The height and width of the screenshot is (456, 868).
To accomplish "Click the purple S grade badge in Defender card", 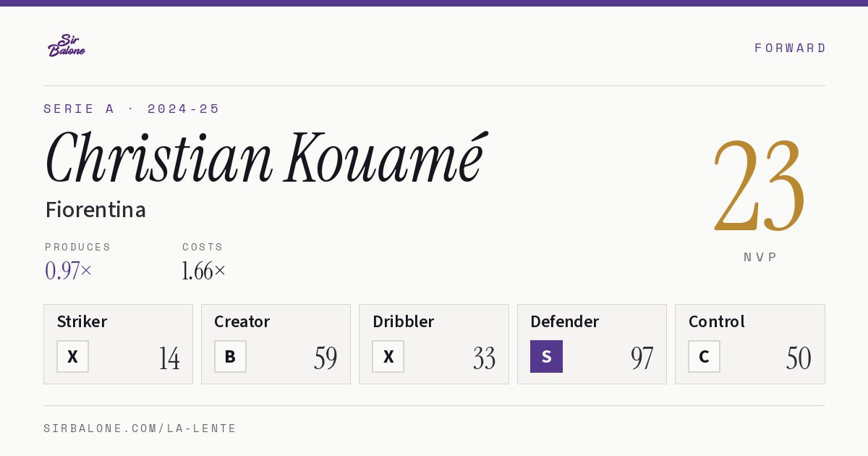I will pyautogui.click(x=546, y=356).
